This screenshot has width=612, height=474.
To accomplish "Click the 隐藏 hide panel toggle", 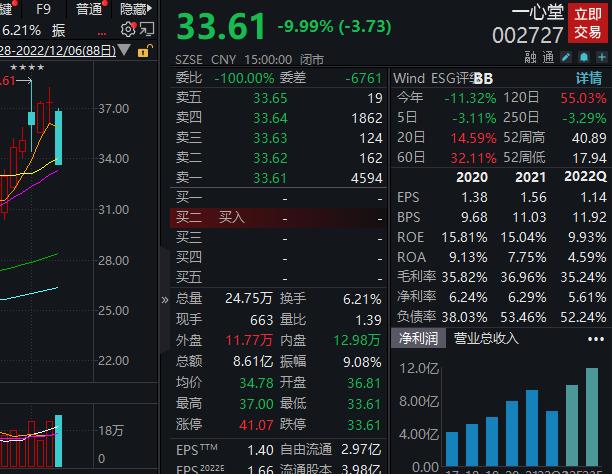I will [x=135, y=9].
